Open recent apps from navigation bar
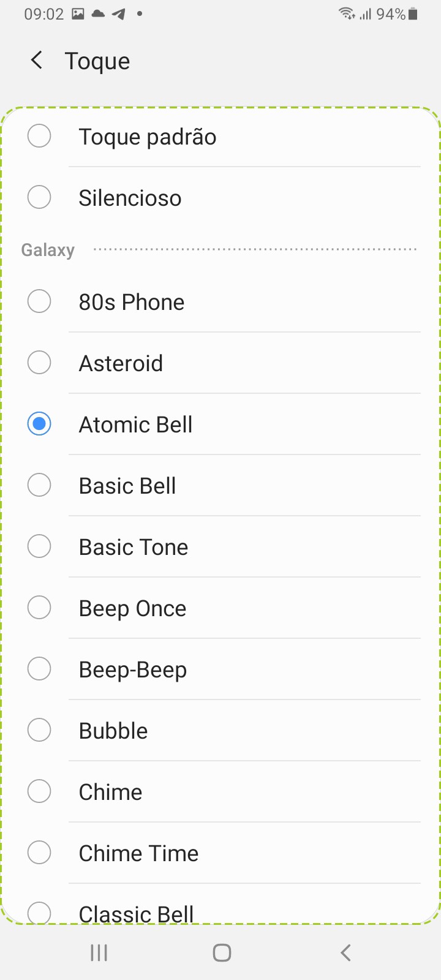 (x=99, y=952)
